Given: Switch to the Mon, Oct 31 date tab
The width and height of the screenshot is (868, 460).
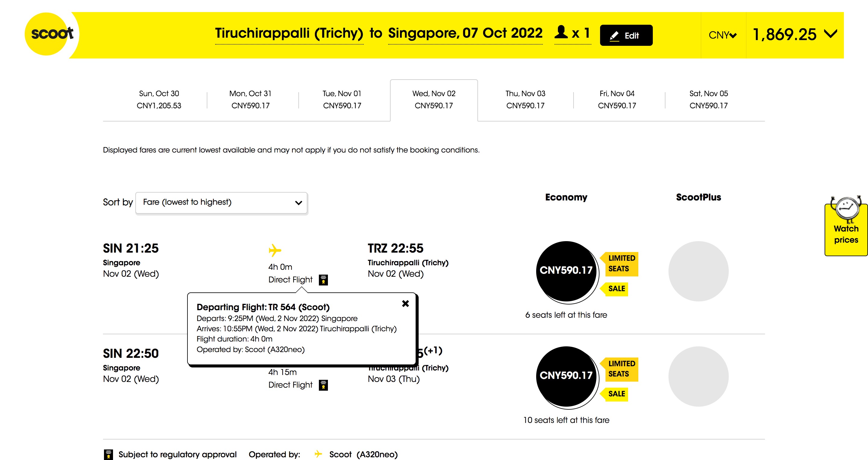Looking at the screenshot, I should point(250,99).
